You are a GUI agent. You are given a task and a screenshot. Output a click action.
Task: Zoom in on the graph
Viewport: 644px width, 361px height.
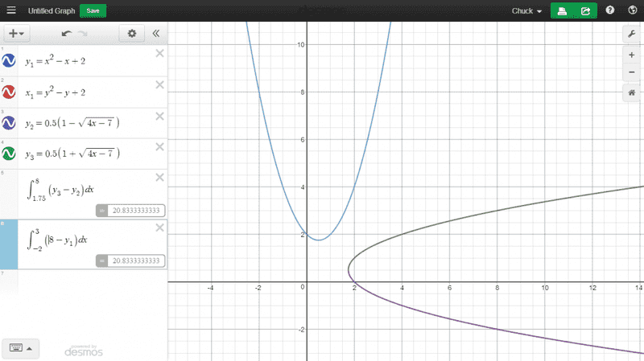[632, 55]
